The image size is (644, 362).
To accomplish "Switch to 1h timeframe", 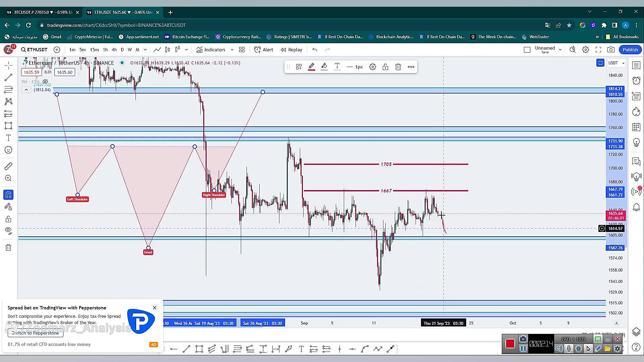I will (105, 50).
